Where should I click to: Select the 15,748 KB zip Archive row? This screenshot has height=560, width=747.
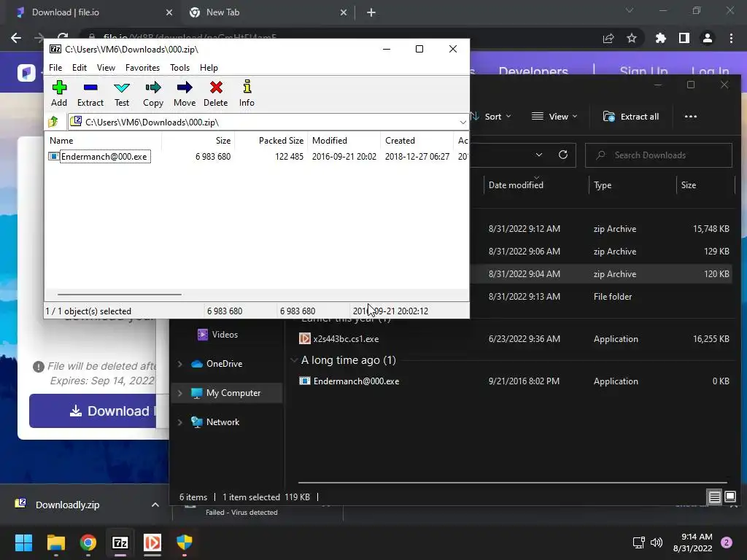pyautogui.click(x=603, y=229)
